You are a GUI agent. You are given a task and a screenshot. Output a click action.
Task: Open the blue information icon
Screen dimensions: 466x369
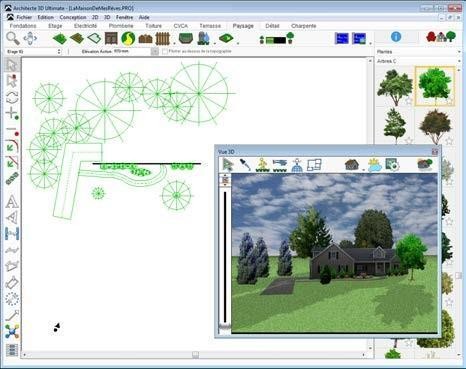pyautogui.click(x=396, y=37)
